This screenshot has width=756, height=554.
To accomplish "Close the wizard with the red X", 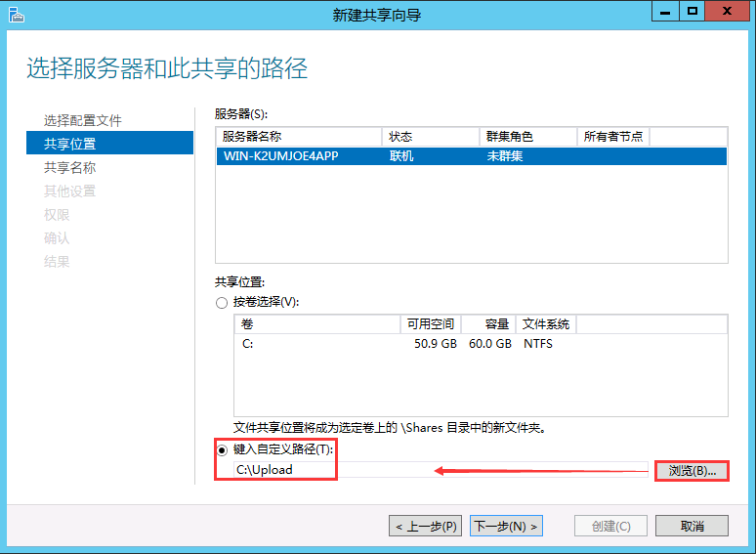I will pos(729,12).
